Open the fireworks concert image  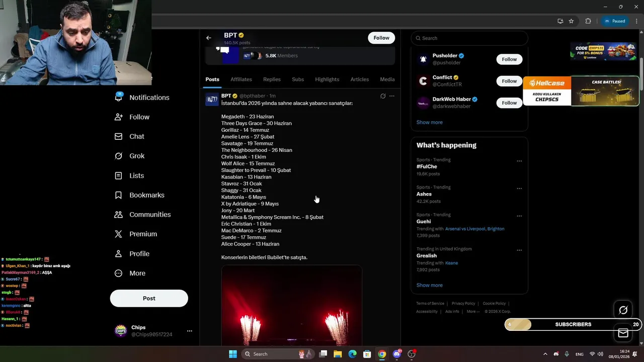292,305
